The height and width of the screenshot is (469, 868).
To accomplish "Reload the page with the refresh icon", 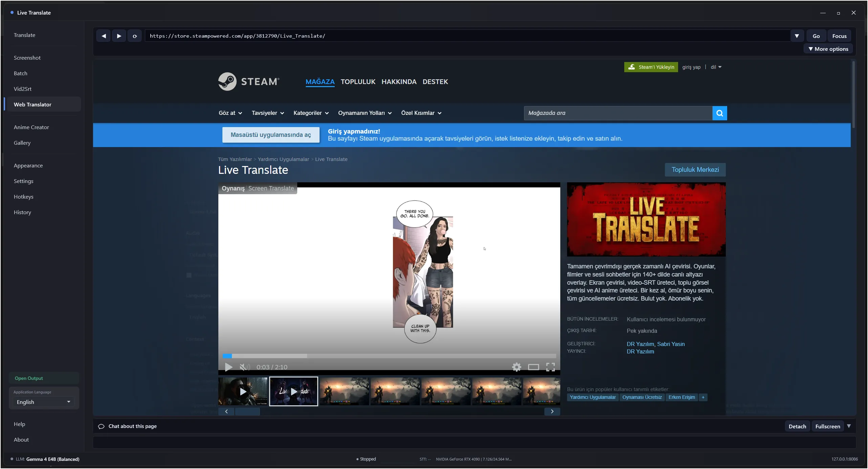I will pos(134,36).
